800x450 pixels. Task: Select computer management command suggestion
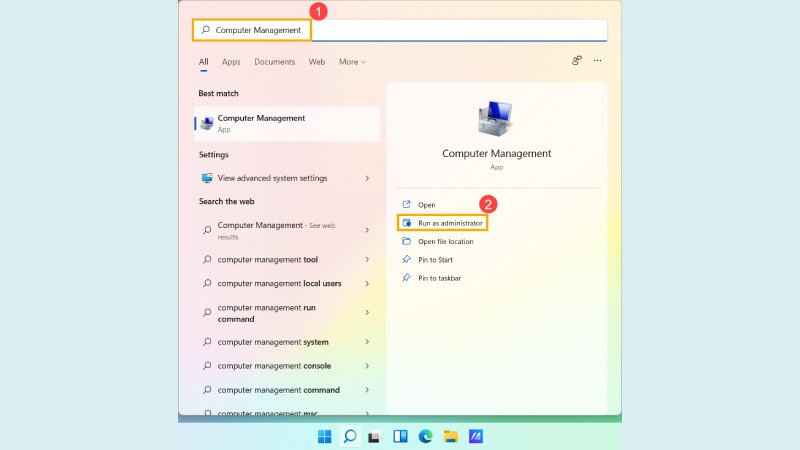coord(287,390)
